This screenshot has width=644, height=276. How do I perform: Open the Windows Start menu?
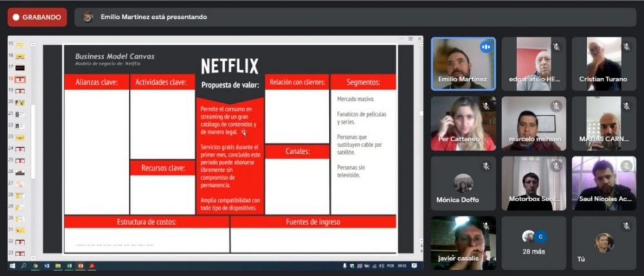pos(12,266)
